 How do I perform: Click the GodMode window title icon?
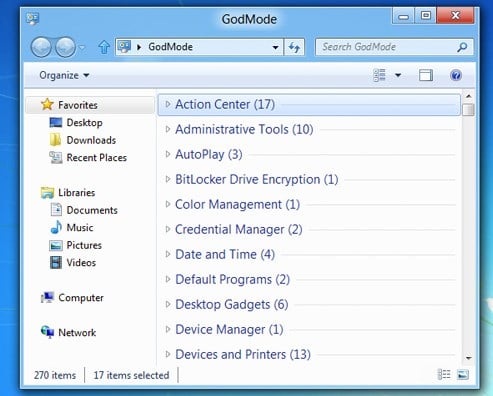(x=33, y=19)
